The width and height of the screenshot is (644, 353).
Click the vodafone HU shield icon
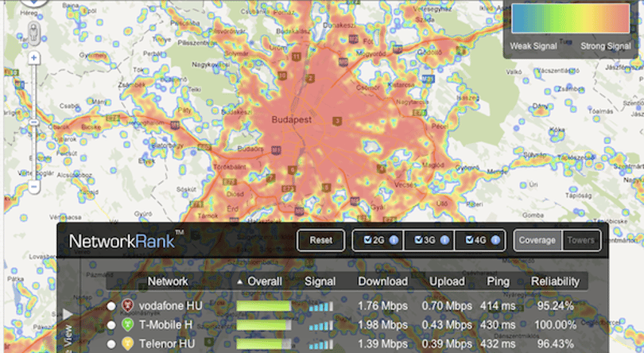click(128, 306)
